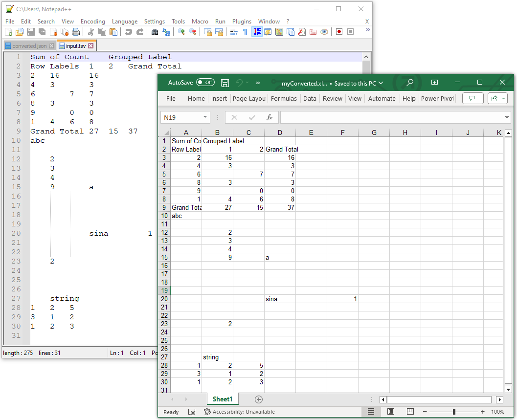Expand Notepad++ toolbar overflow chevron
Viewport: 517px width, 420px height.
coord(368,30)
